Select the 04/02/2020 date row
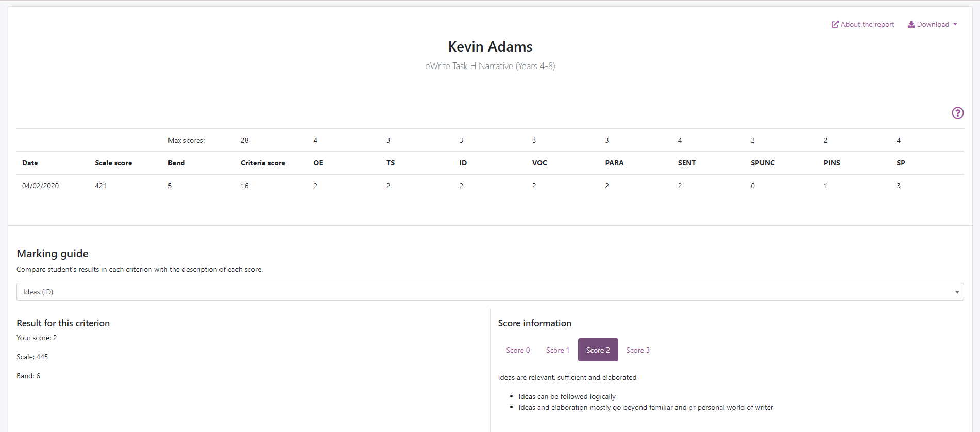This screenshot has width=980, height=432. tap(40, 186)
